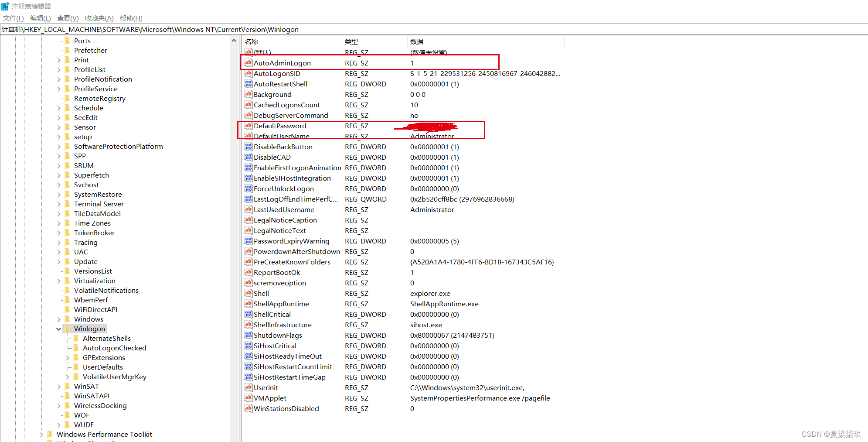Expand the ProfileList key
The width and height of the screenshot is (868, 442).
point(59,69)
